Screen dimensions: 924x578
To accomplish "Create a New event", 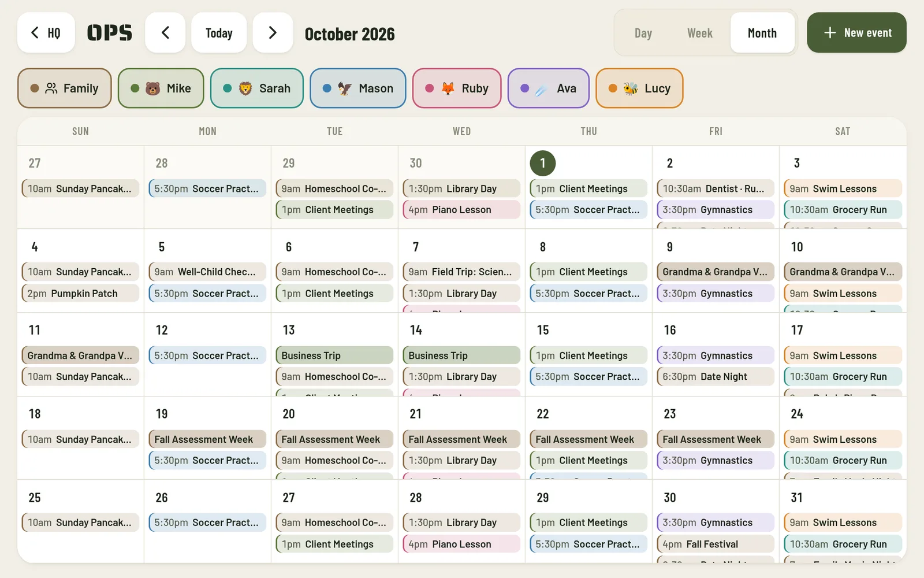I will (856, 33).
